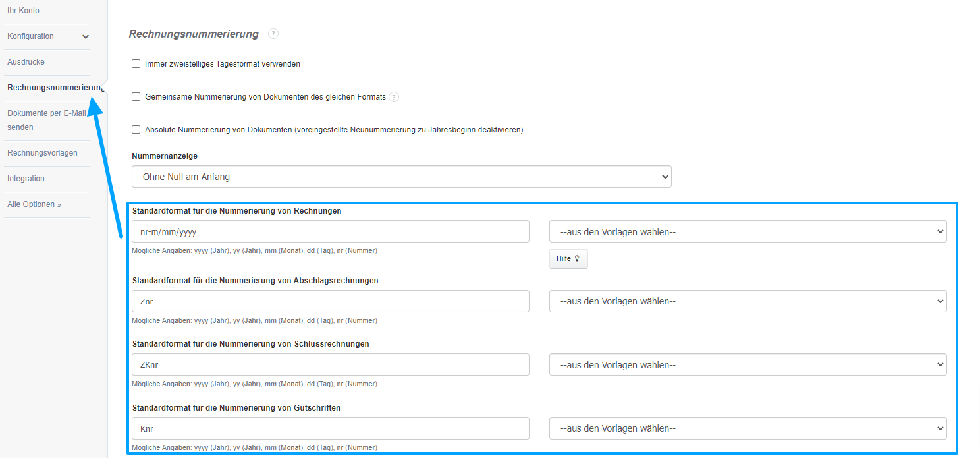Open Rechnungsvorlagen settings page
The width and height of the screenshot is (980, 458).
pyautogui.click(x=41, y=152)
